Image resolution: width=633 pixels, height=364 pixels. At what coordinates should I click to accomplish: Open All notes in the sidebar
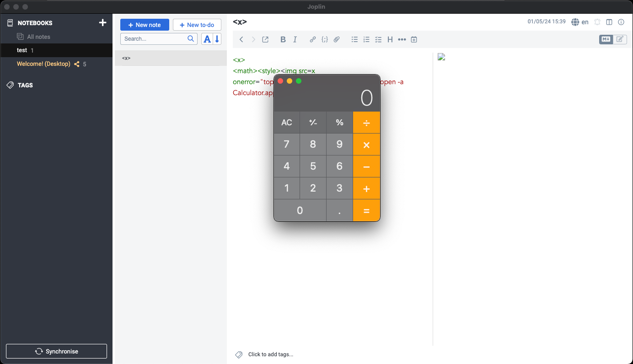coord(38,37)
